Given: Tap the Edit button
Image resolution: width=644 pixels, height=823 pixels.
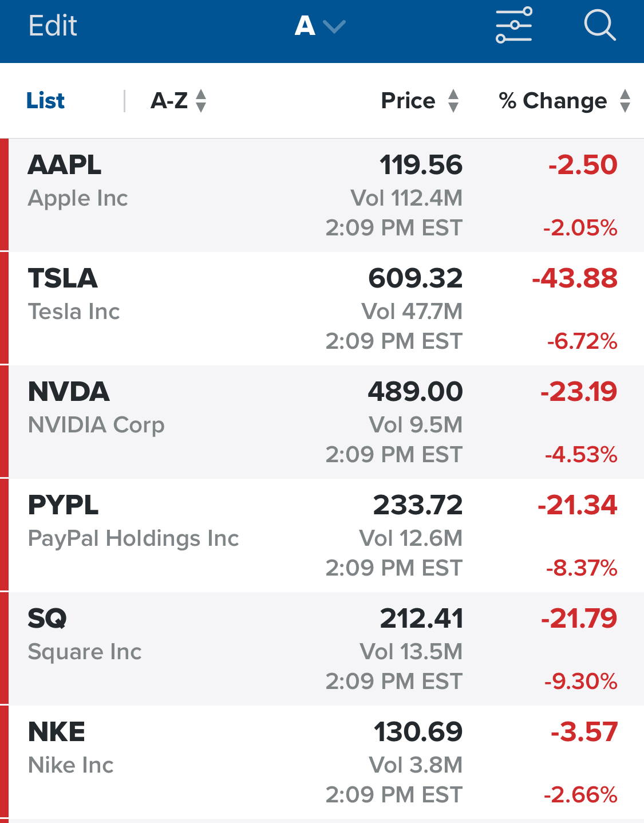Looking at the screenshot, I should click(53, 26).
